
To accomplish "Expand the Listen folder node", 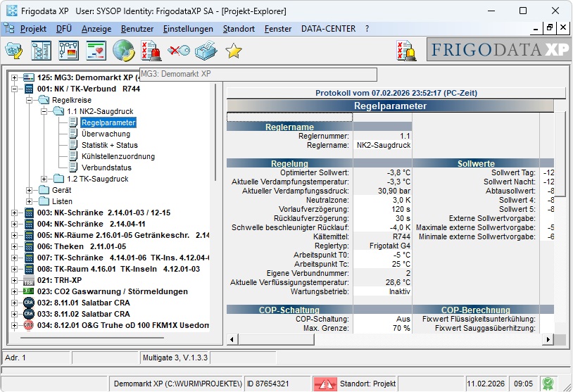I will pos(30,202).
